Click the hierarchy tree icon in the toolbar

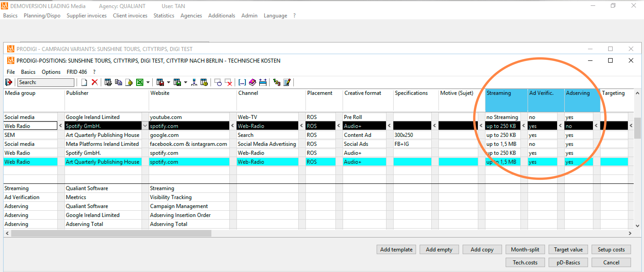tap(194, 82)
